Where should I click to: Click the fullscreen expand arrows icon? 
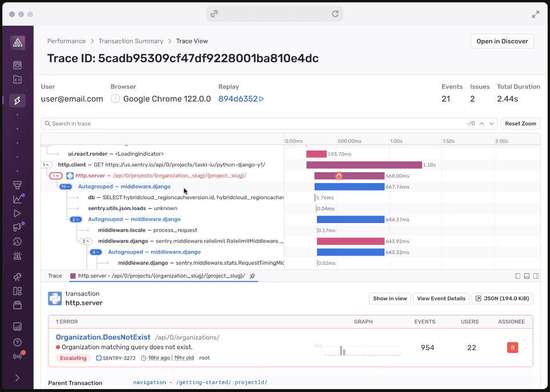point(536,14)
